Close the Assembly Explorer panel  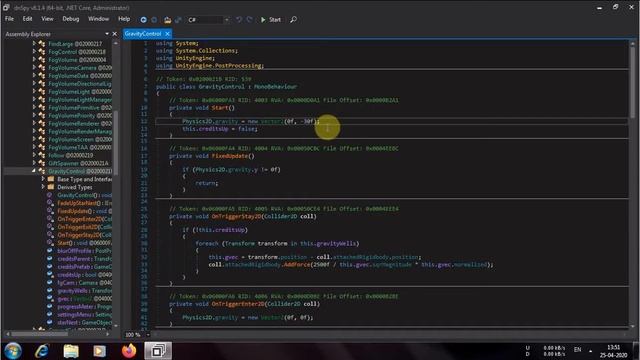click(x=114, y=34)
